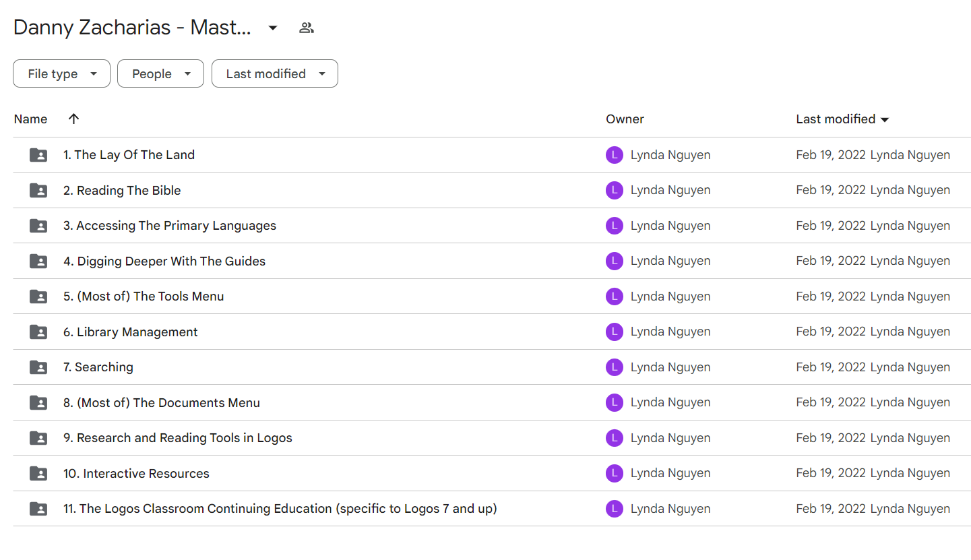Image resolution: width=971 pixels, height=560 pixels.
Task: Click folder icon beside Library Management
Action: (x=38, y=332)
